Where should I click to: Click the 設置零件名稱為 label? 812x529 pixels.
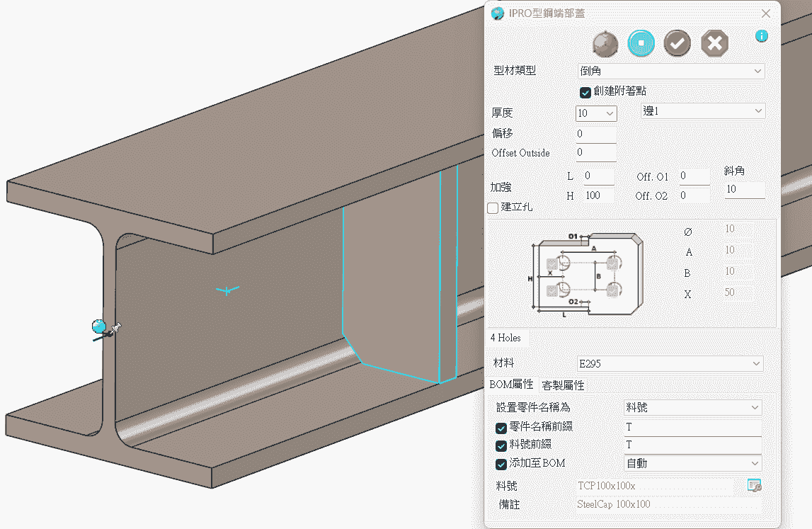(533, 408)
